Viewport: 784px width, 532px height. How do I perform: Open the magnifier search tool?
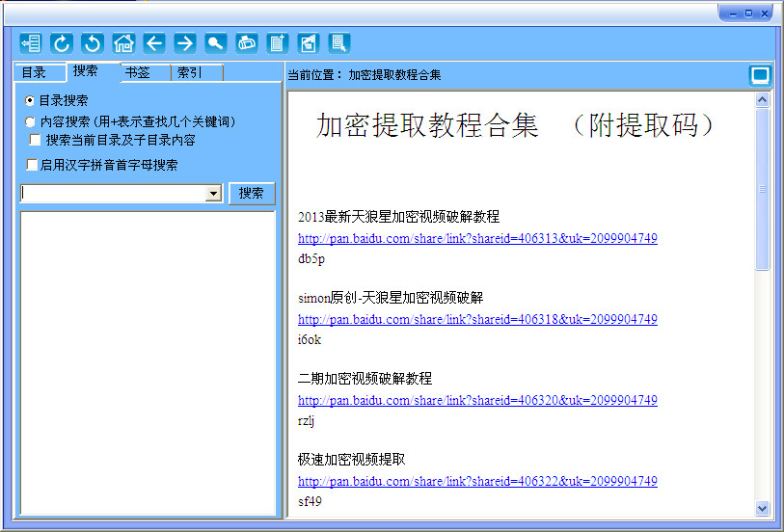216,43
